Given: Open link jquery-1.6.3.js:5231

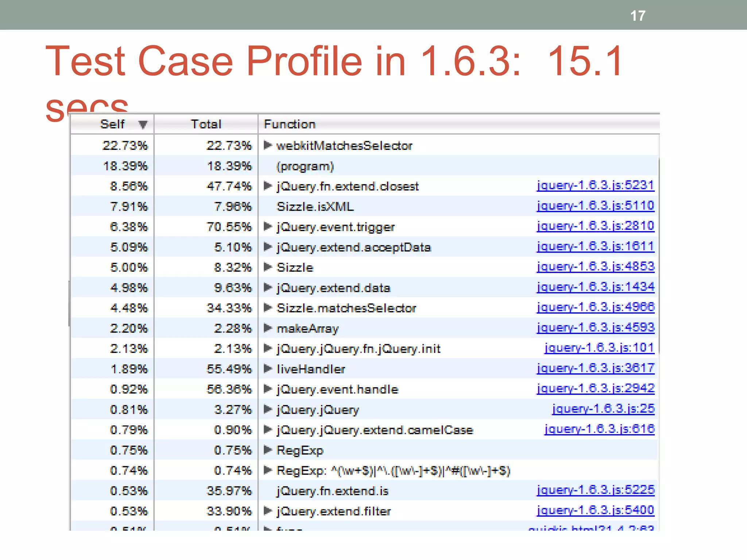Looking at the screenshot, I should (595, 186).
